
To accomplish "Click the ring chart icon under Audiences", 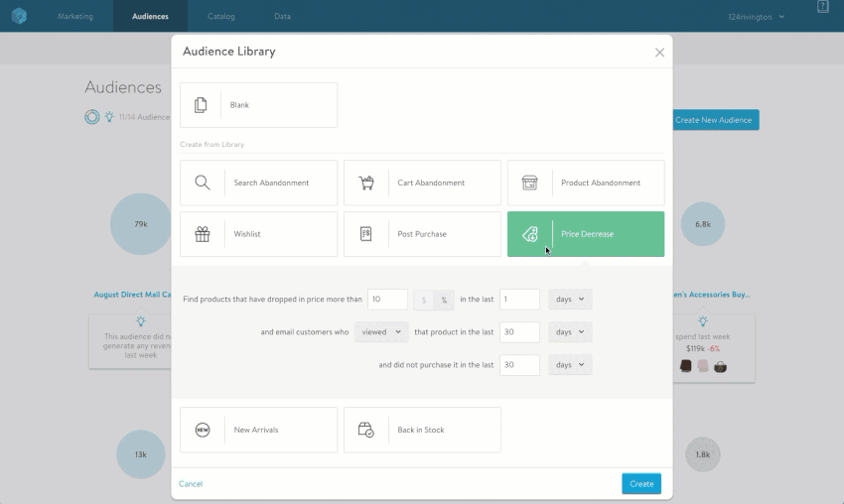I will (x=92, y=117).
